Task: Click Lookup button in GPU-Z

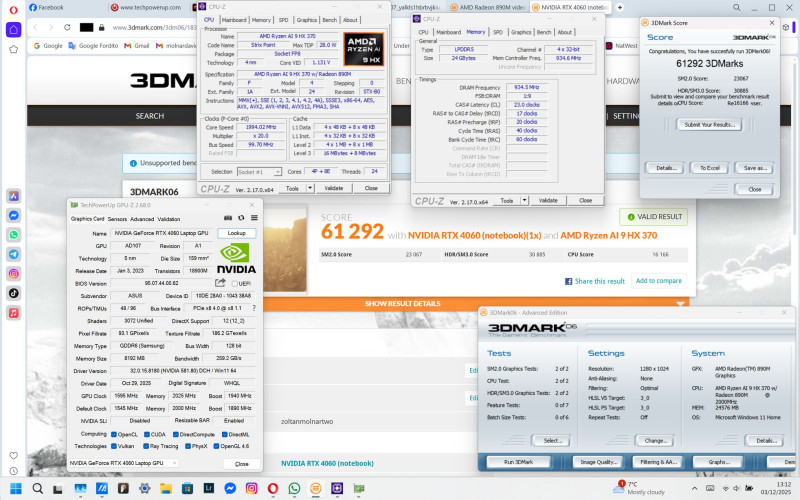Action: coord(236,233)
